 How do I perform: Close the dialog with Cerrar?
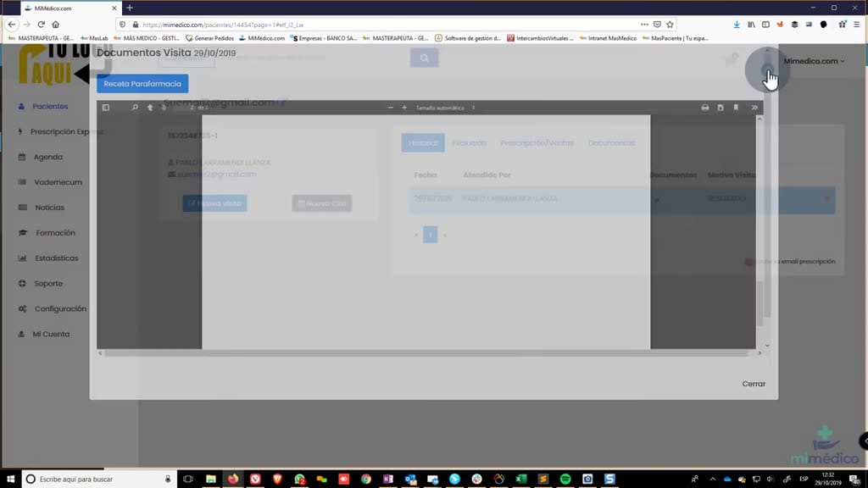pos(754,384)
